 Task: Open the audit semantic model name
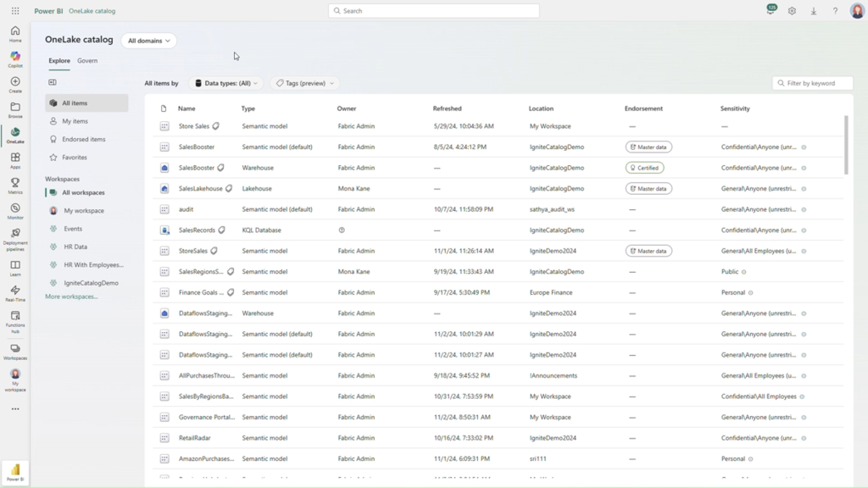click(186, 210)
